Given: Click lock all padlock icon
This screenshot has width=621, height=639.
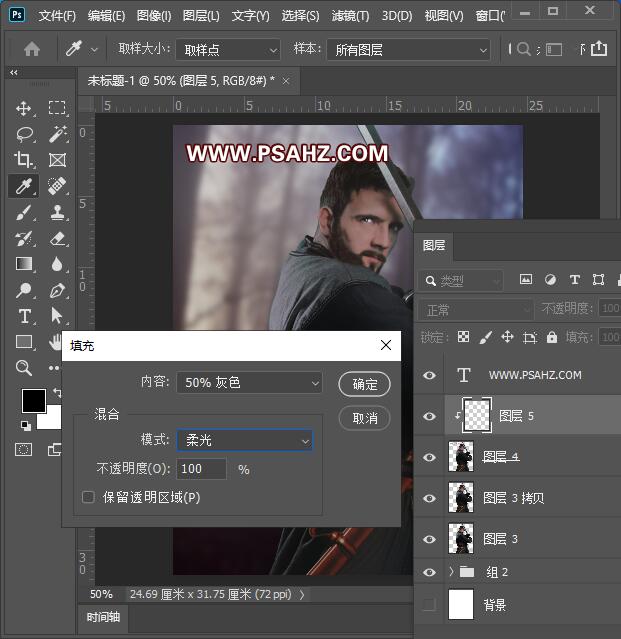Looking at the screenshot, I should (x=552, y=337).
